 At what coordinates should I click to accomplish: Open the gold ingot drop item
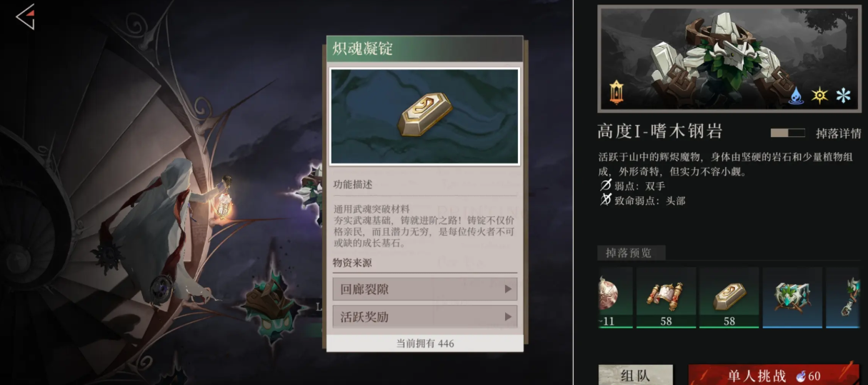(x=729, y=298)
